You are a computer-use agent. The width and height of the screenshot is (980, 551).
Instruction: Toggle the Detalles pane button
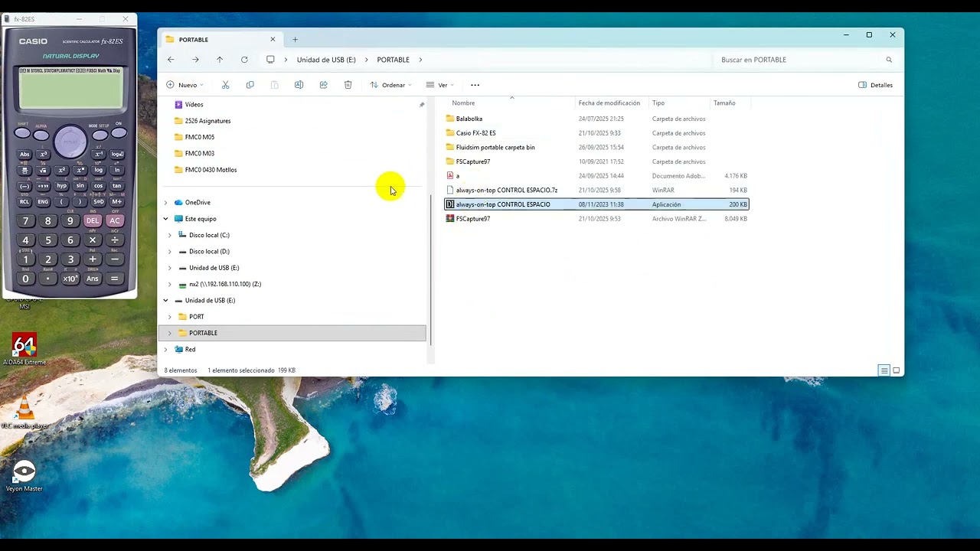(875, 85)
